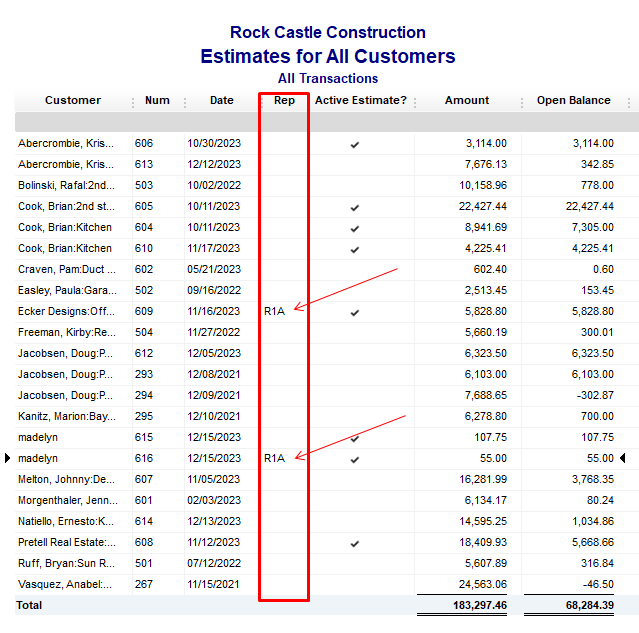The height and width of the screenshot is (633, 639).
Task: Select customer Cook, Brian:2nd st...
Action: pos(66,206)
